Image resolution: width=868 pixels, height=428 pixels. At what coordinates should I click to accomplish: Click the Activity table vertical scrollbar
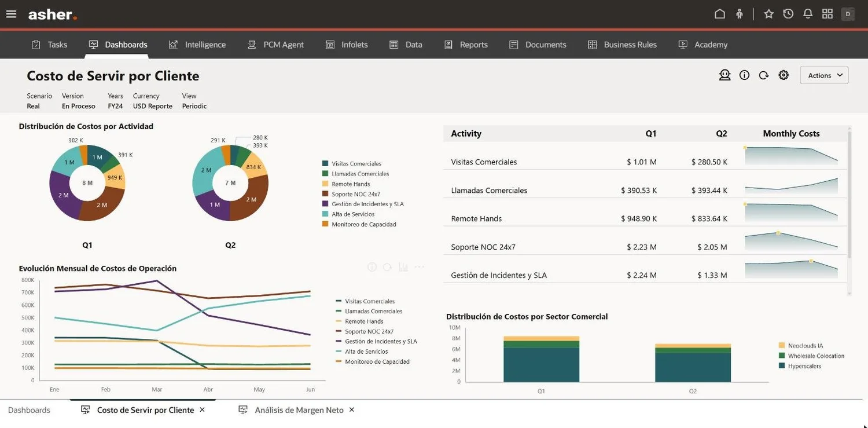tap(849, 195)
